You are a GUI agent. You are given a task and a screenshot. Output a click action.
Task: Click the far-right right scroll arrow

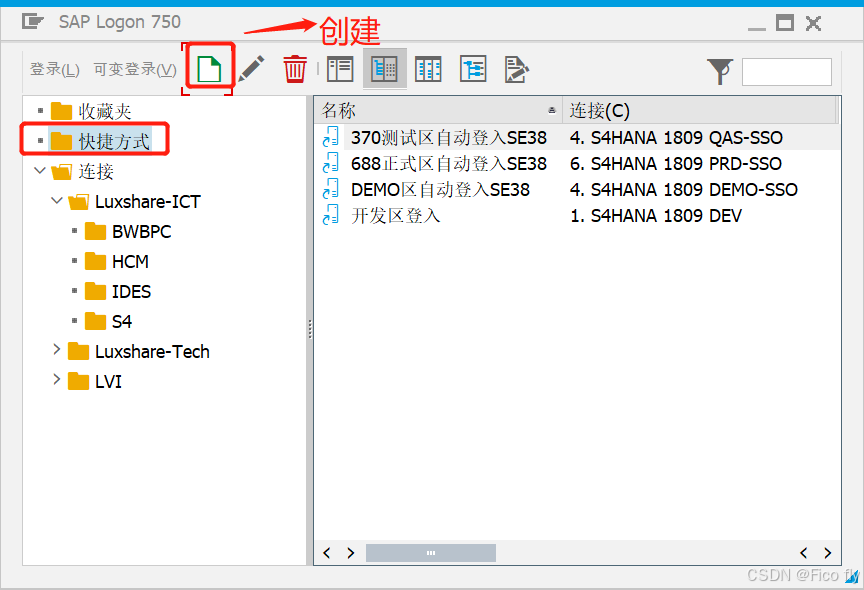[828, 553]
